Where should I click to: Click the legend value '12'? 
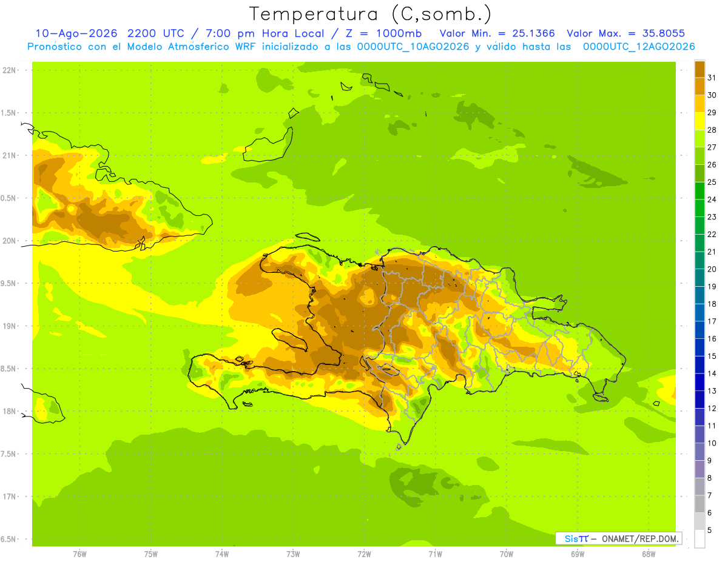point(712,408)
